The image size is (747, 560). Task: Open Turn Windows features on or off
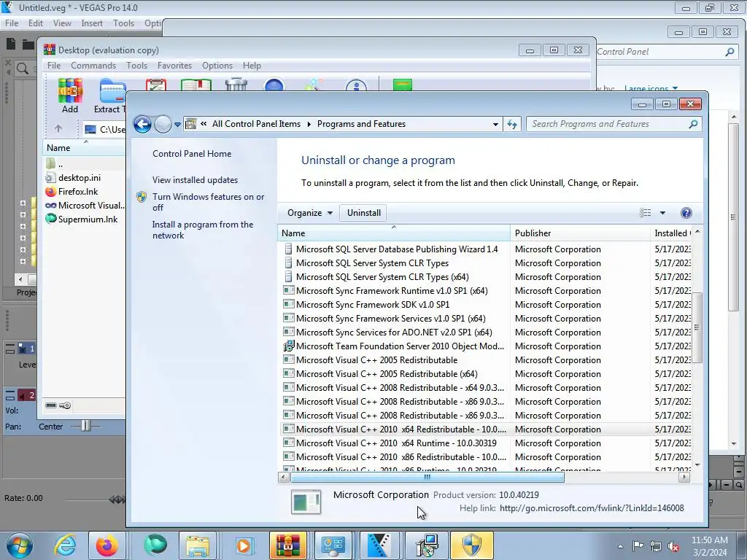[208, 202]
